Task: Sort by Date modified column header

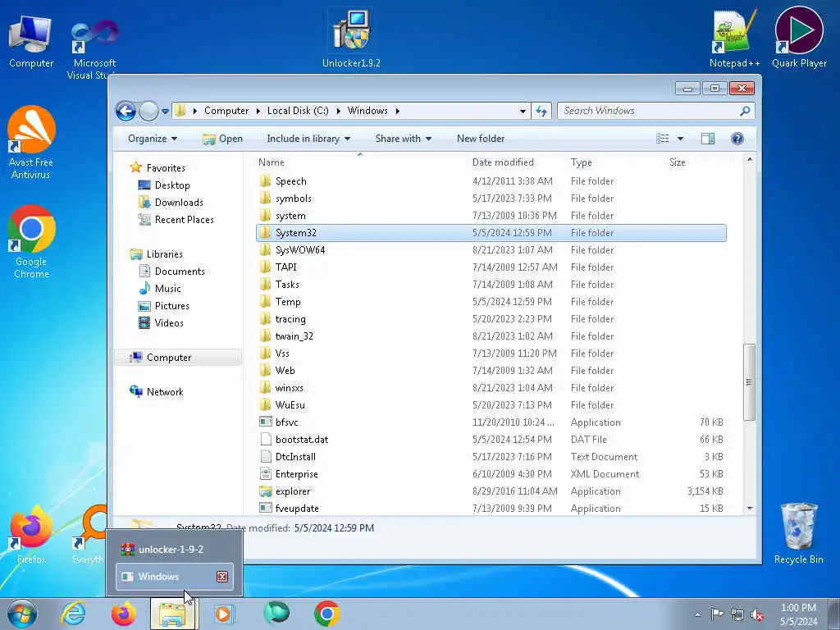Action: 503,162
